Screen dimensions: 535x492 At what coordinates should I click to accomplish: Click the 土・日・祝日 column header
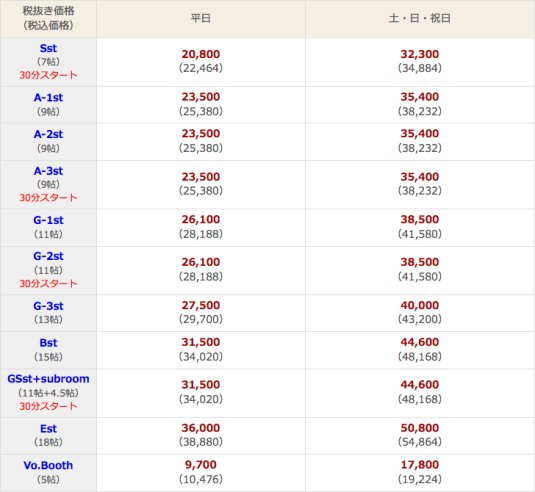tap(420, 18)
